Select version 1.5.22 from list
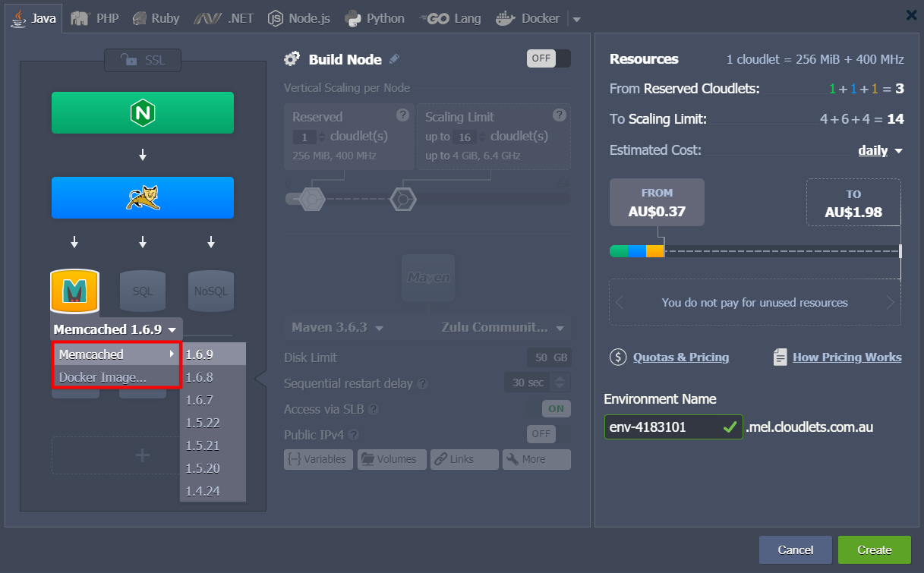The height and width of the screenshot is (573, 924). click(213, 423)
